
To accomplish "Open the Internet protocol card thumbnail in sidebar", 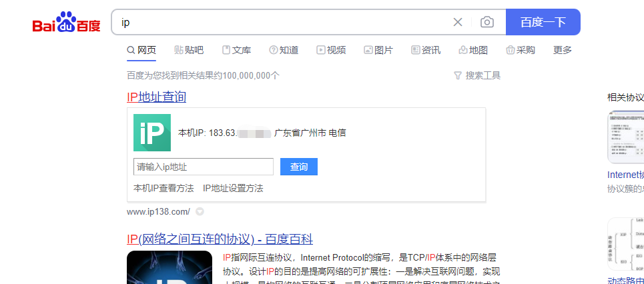I will point(625,137).
